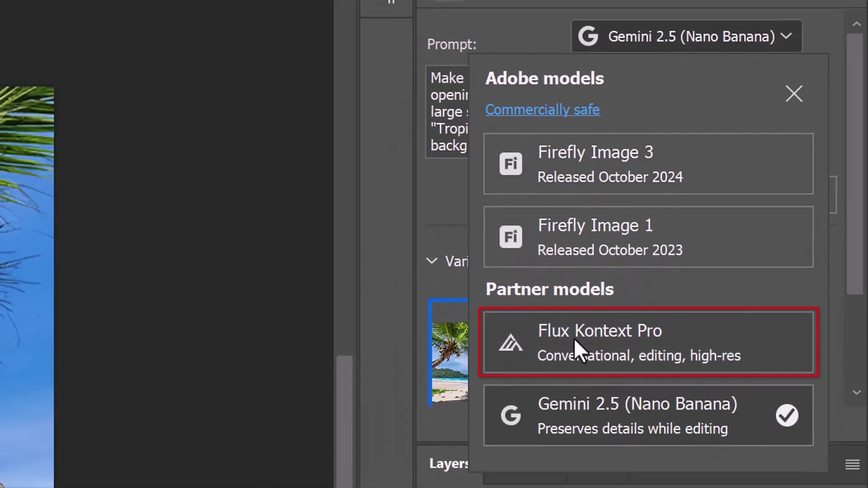This screenshot has width=868, height=488.
Task: Click the upward chevron at top right
Action: point(857,24)
